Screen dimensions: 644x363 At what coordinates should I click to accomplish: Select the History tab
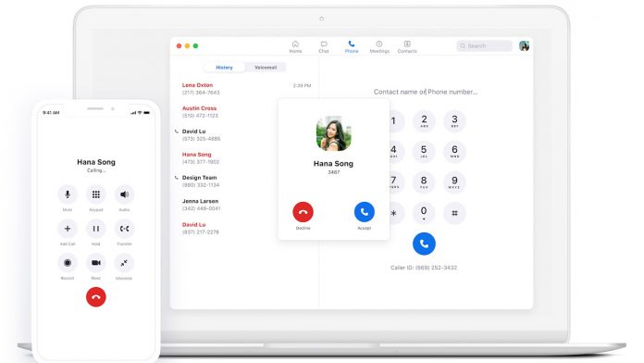[x=224, y=68]
